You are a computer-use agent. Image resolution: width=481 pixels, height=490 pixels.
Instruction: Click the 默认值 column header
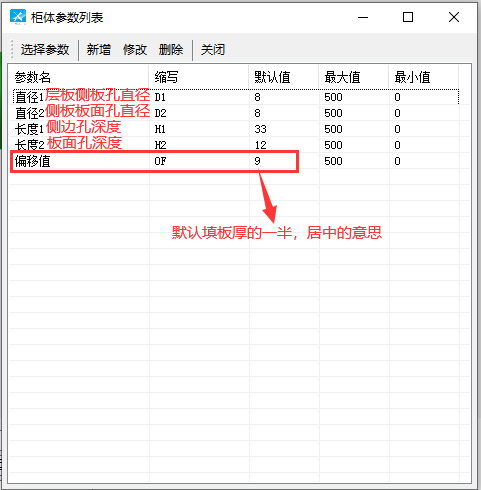point(284,77)
